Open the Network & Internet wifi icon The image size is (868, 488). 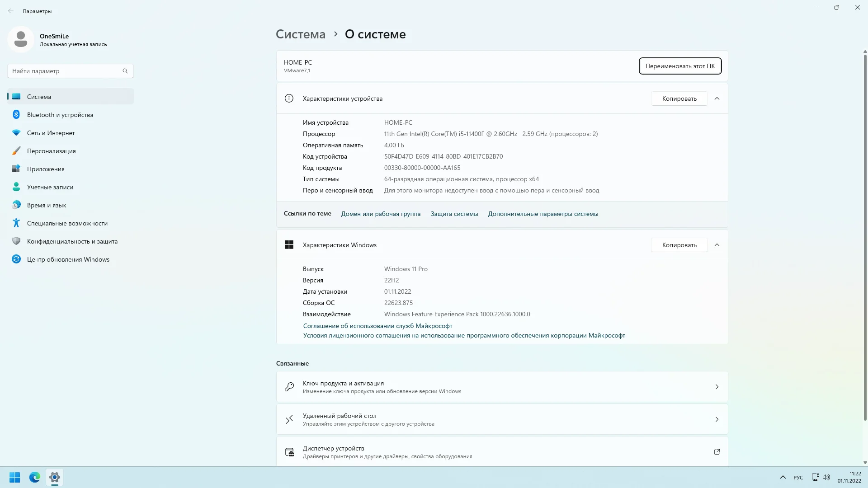click(16, 133)
